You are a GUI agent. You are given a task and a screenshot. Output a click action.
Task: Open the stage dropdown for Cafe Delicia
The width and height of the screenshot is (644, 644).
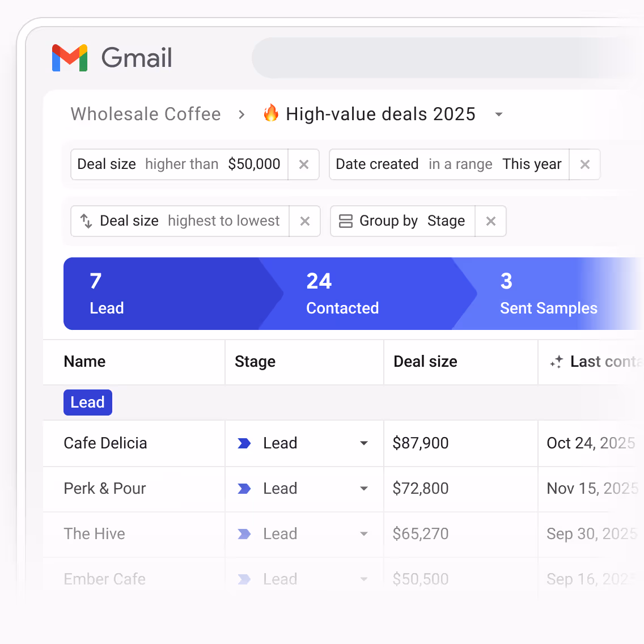click(364, 443)
